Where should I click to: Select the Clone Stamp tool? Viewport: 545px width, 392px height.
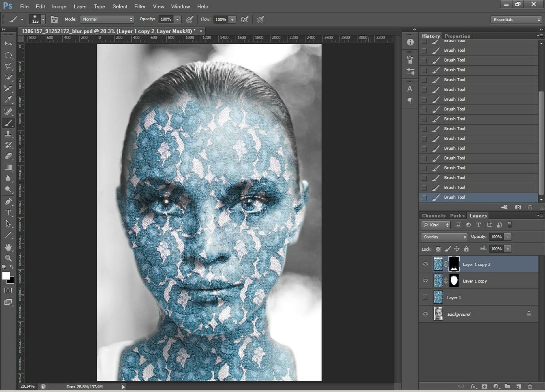(8, 134)
